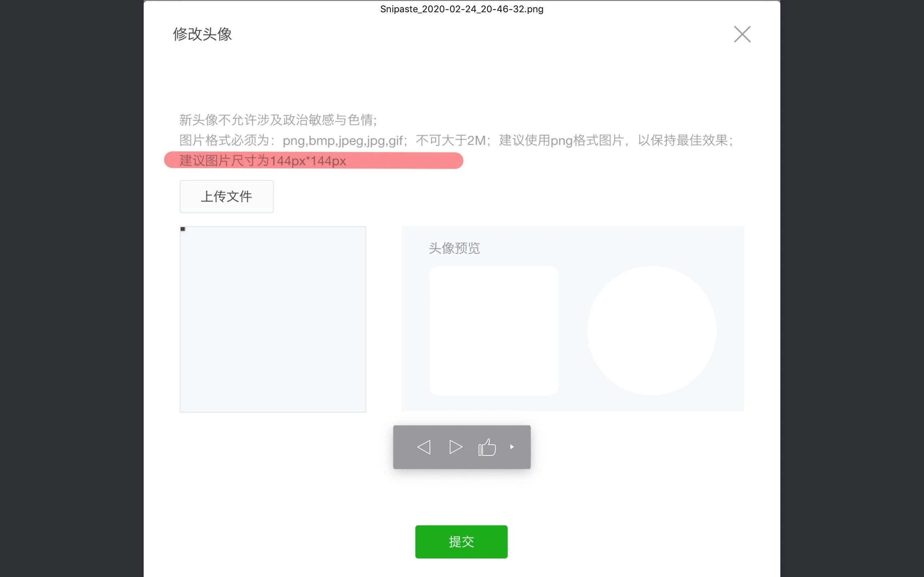924x577 pixels.
Task: Submit with the green 提交 button
Action: coord(461,542)
